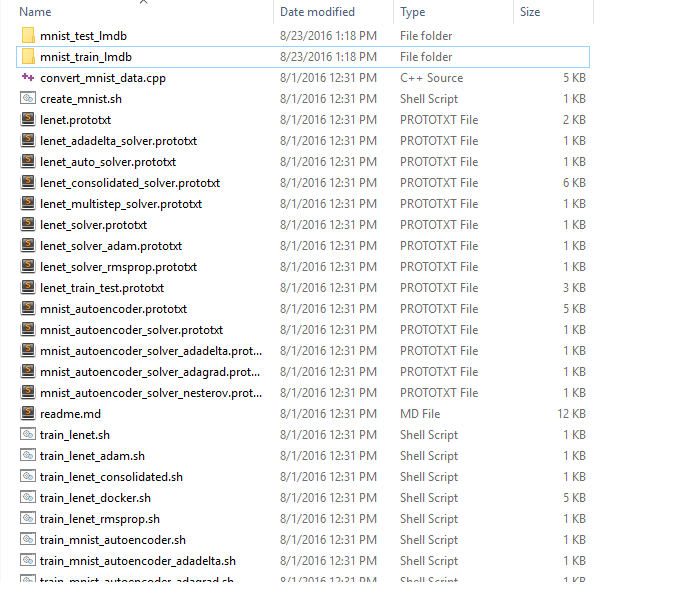Select lenet_multistep_solver.prototxt file name
Screen dimensions: 682x593
tap(121, 204)
